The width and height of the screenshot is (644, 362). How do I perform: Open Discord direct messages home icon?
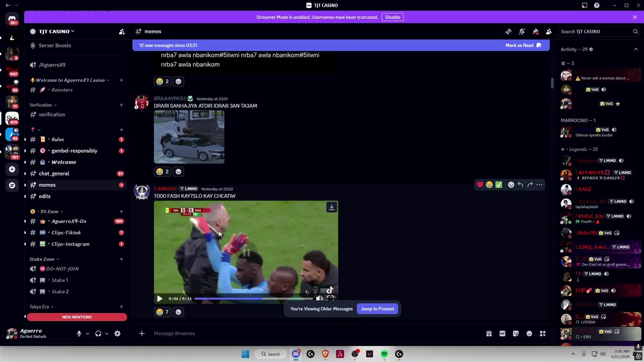coord(12,19)
